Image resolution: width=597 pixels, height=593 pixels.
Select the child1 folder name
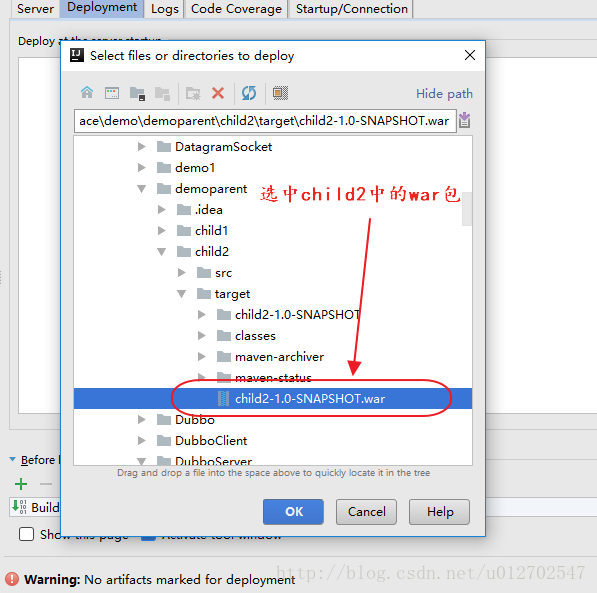click(x=211, y=231)
